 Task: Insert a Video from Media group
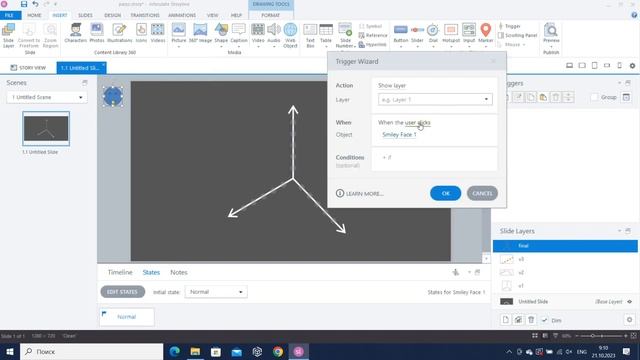pyautogui.click(x=258, y=34)
